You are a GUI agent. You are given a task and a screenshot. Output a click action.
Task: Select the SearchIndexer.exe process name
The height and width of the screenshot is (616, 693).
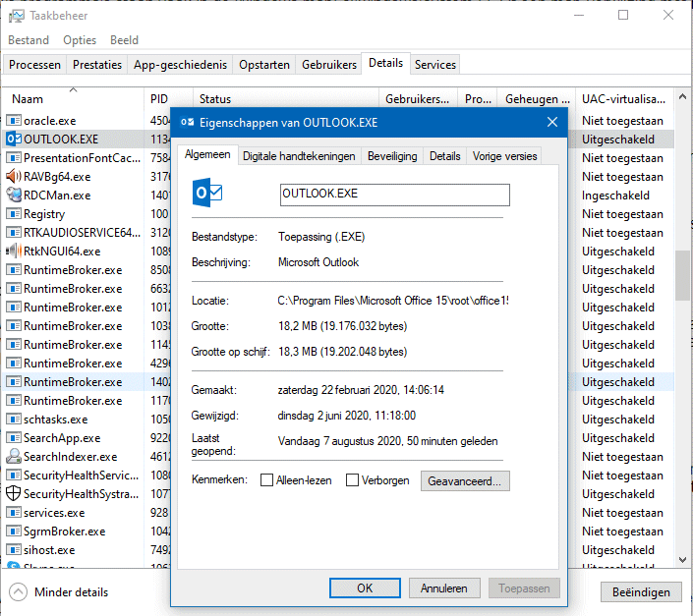[70, 456]
